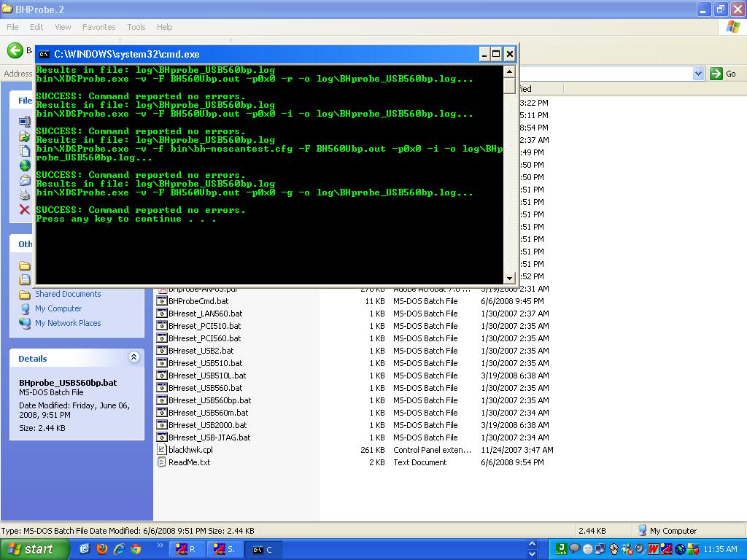
Task: Switch to taskbar button labeled R
Action: point(187,549)
